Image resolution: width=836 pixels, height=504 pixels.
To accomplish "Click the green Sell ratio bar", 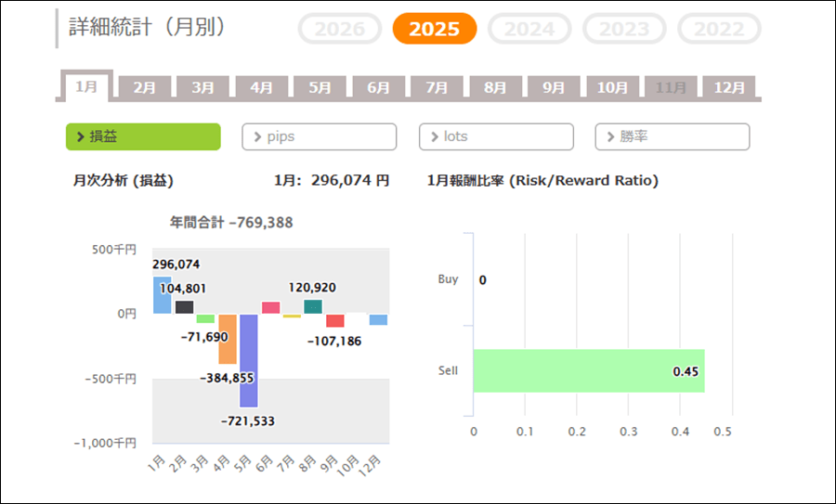I will click(588, 370).
